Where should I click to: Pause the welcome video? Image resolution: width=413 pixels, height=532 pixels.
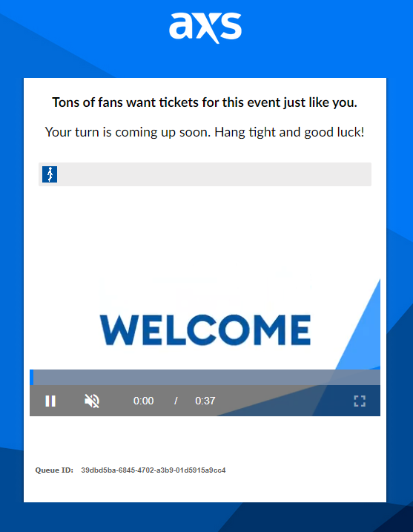click(x=50, y=401)
